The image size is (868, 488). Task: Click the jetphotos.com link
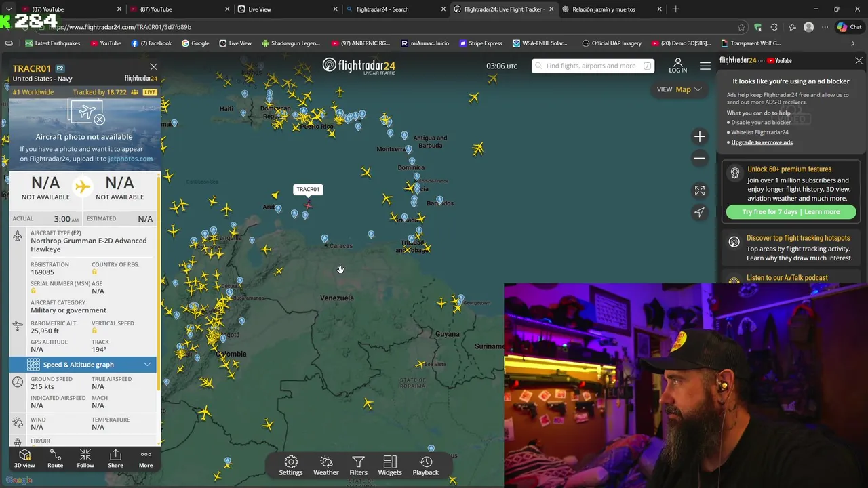(130, 159)
